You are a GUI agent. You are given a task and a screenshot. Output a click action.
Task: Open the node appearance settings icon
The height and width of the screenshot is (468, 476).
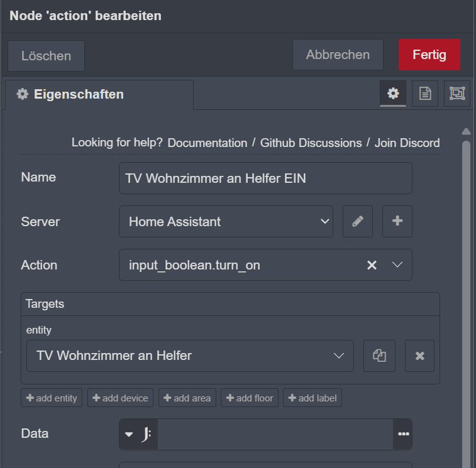click(x=457, y=94)
